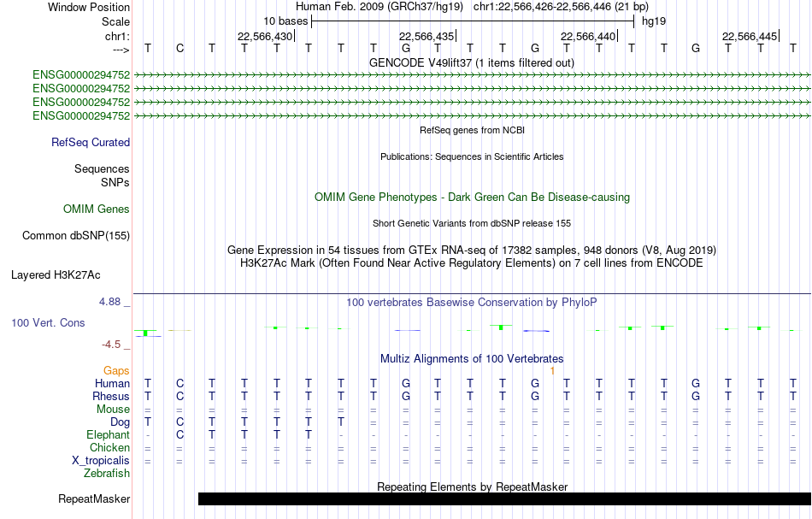
Task: Open the GENCODE V49lift37 track title
Action: [471, 62]
